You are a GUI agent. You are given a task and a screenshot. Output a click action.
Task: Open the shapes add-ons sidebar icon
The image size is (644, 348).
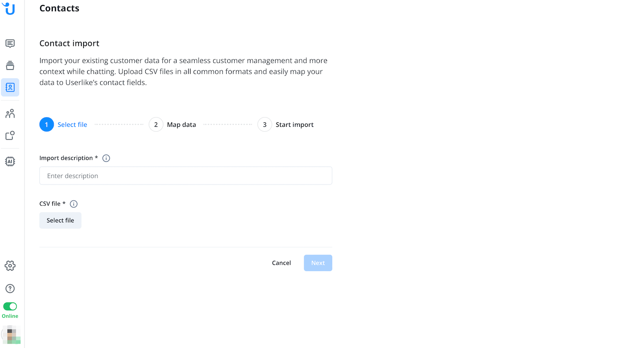tap(10, 135)
